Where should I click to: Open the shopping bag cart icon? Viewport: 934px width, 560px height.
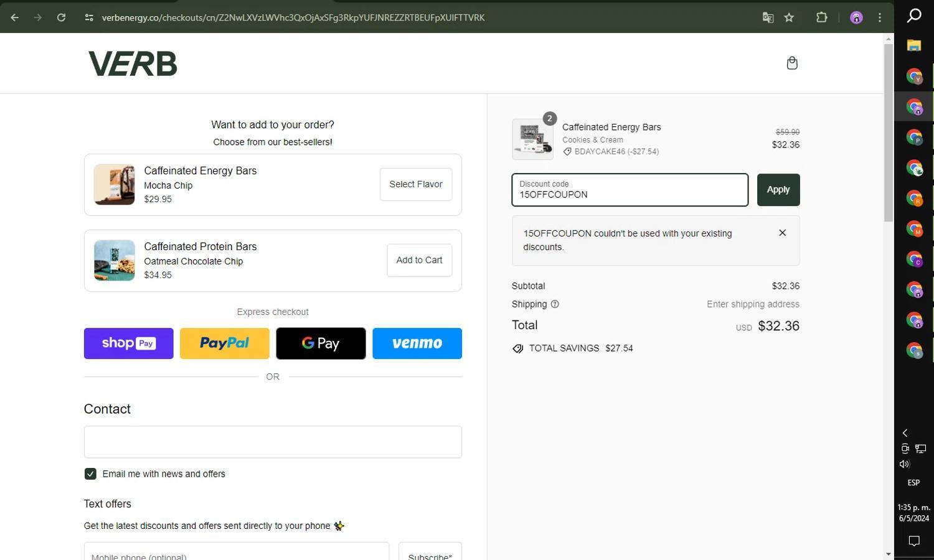coord(792,63)
